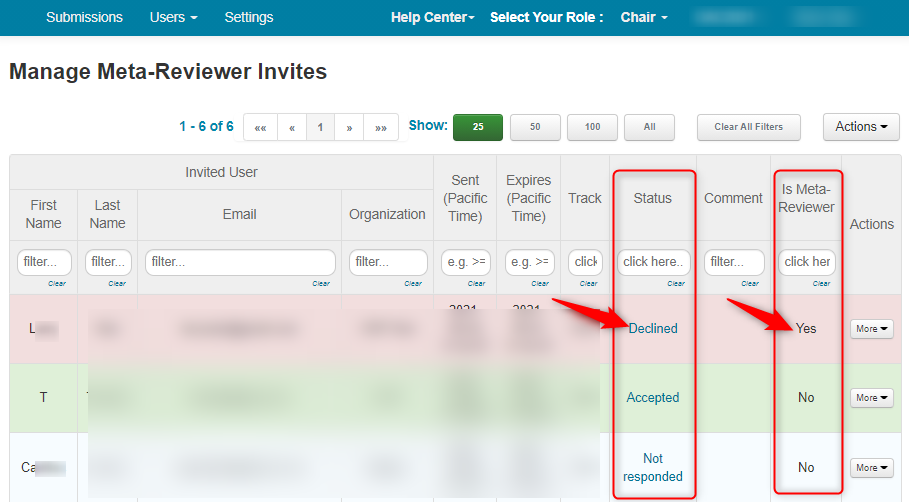
Task: Expand the Help Center menu
Action: coord(432,17)
